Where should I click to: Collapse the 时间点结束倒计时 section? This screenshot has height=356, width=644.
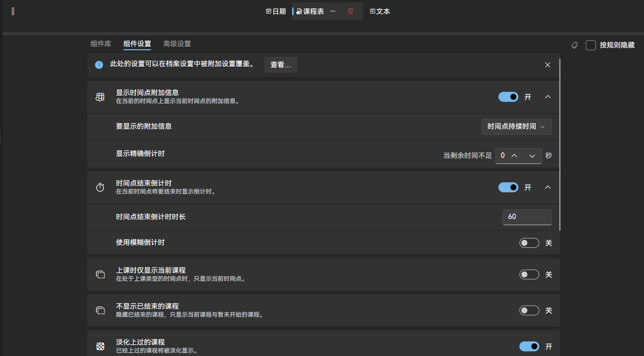pyautogui.click(x=547, y=187)
